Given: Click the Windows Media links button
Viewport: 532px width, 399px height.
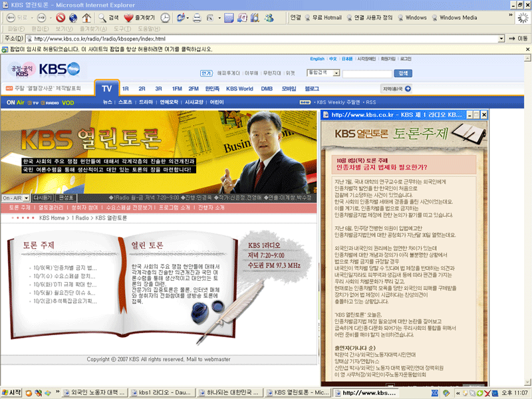Looking at the screenshot, I should tap(454, 18).
